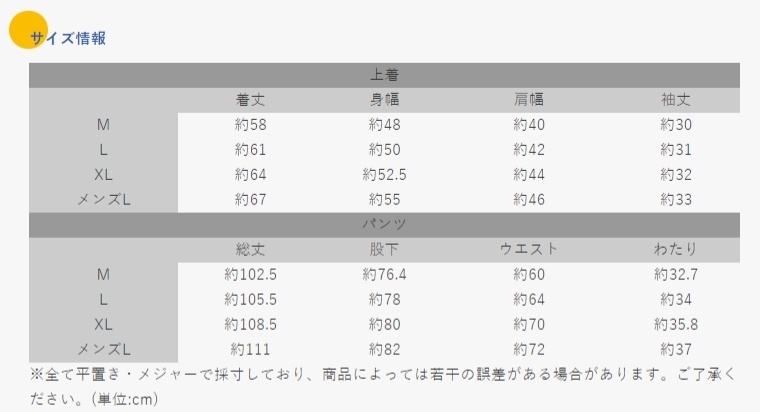Click the 股下 column header

point(384,250)
